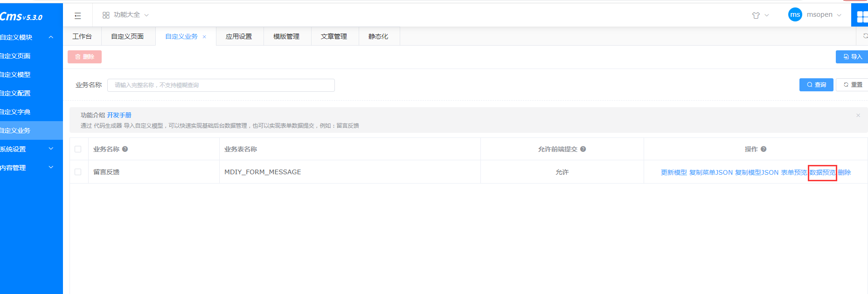Viewport: 868px width, 294px height.
Task: Open the theme shirt icon menu
Action: point(756,15)
